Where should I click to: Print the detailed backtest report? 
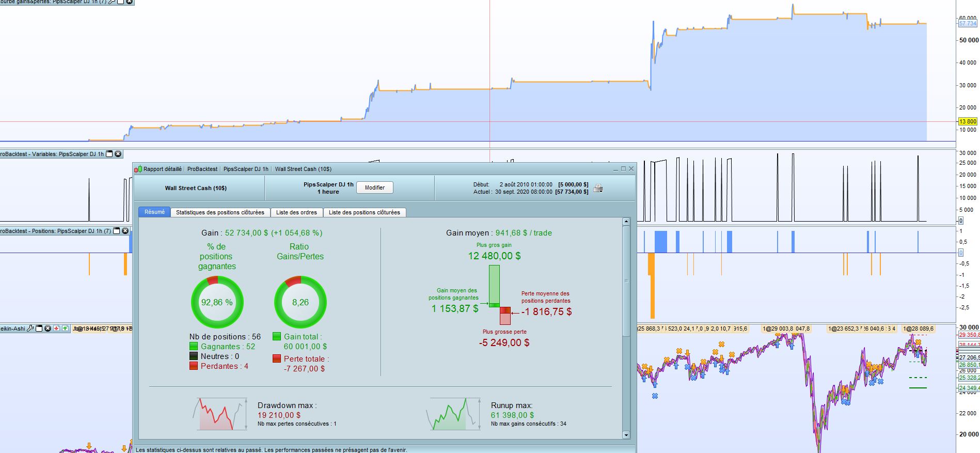coord(598,188)
